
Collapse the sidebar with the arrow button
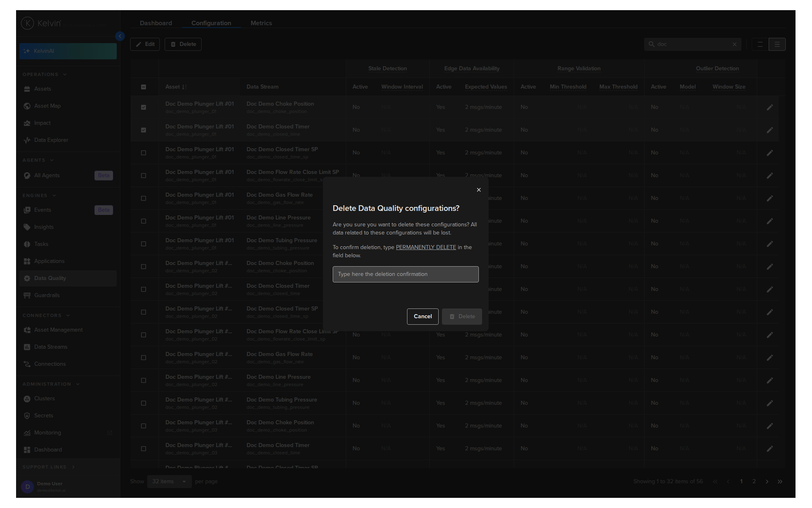point(120,36)
